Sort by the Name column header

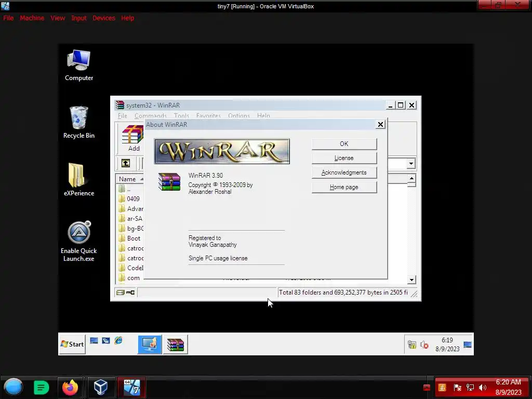tap(129, 179)
